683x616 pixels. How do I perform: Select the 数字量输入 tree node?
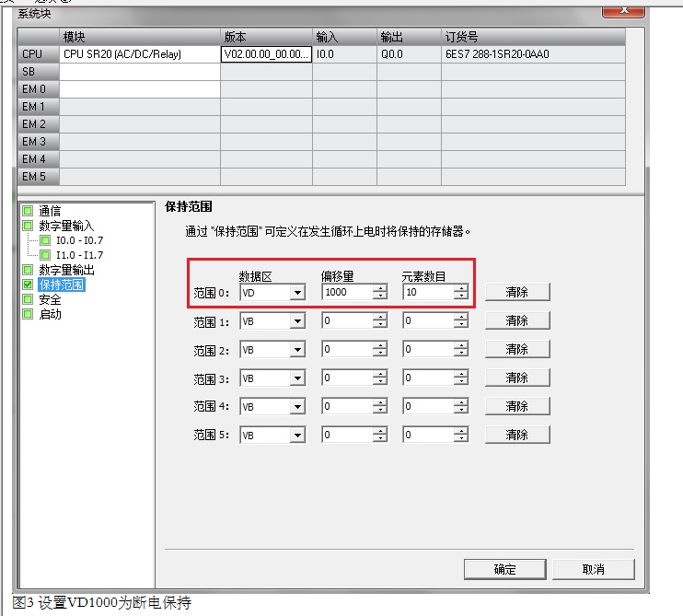(66, 226)
